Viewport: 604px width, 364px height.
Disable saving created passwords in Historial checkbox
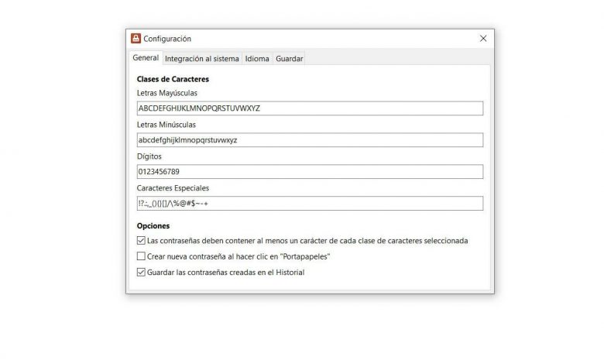pos(141,272)
